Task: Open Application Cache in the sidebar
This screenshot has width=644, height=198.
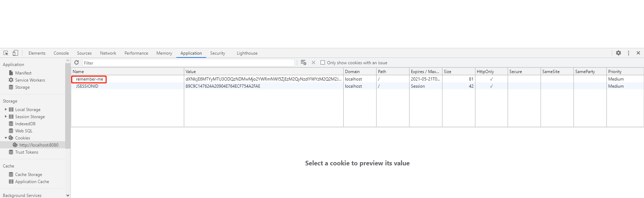Action: (x=32, y=181)
